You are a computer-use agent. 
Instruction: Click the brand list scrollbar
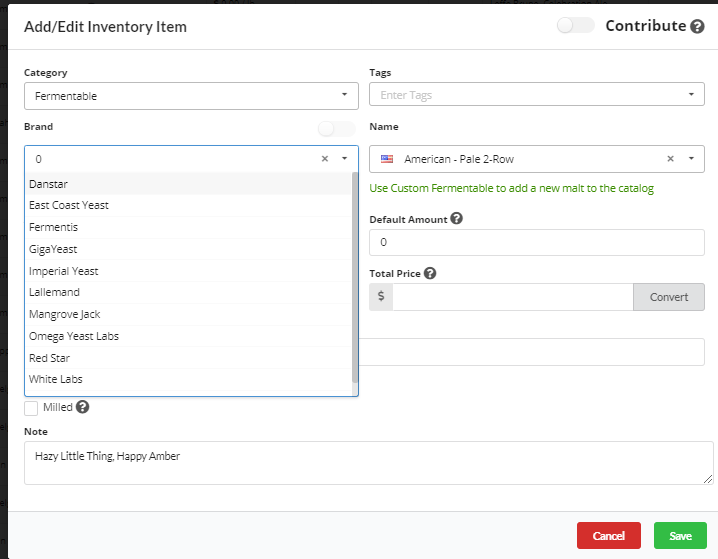coord(354,277)
